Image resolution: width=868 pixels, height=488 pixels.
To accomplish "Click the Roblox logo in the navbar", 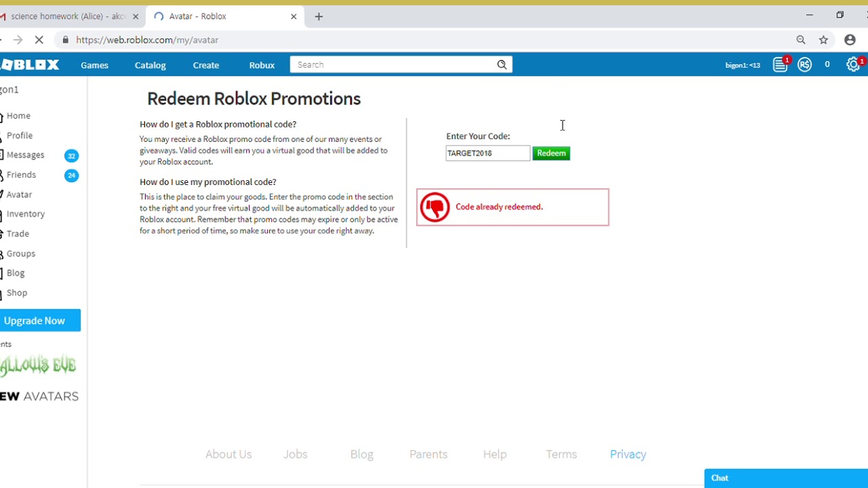I will [30, 65].
